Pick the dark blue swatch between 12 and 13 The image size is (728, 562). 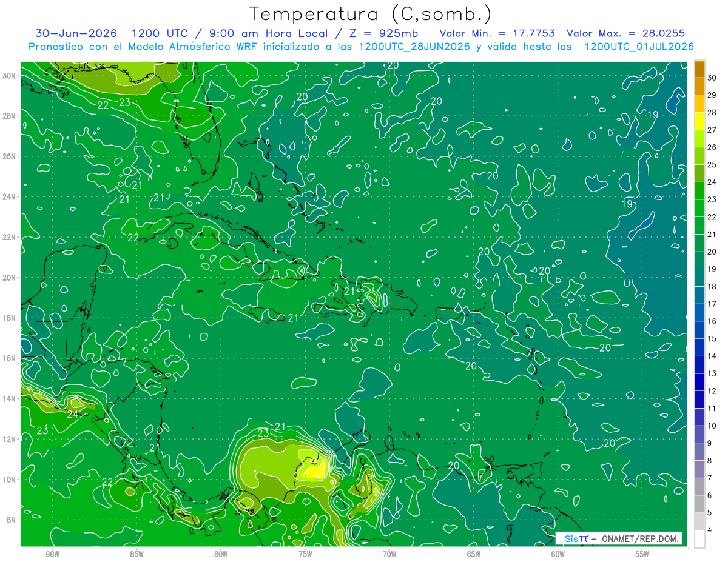699,382
